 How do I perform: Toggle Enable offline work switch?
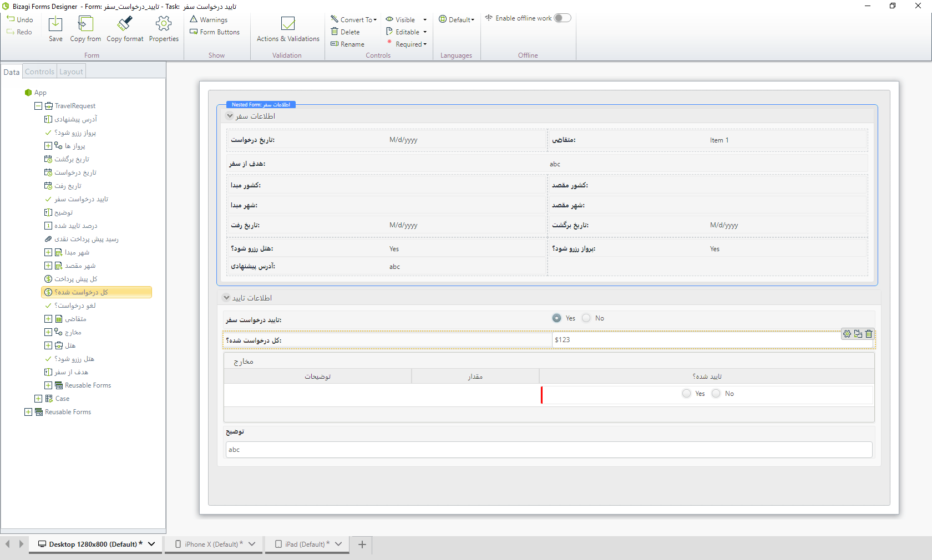point(563,18)
